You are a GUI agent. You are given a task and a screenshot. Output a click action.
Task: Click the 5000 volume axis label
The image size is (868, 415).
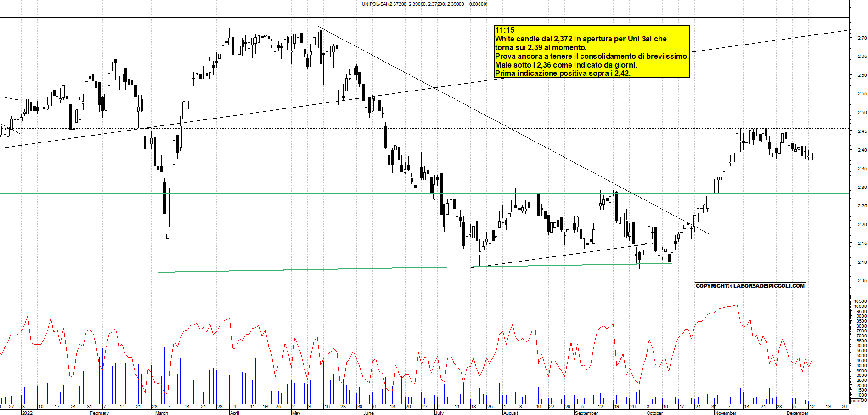pyautogui.click(x=861, y=356)
